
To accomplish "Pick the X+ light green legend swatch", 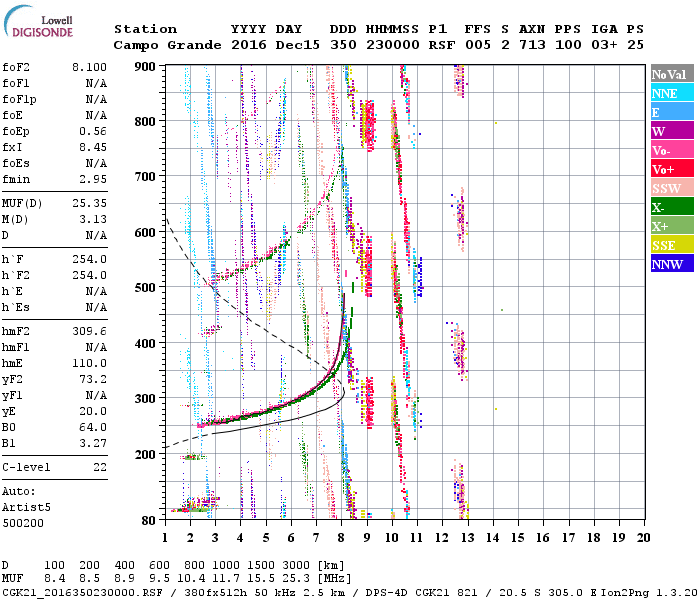I will tap(672, 226).
